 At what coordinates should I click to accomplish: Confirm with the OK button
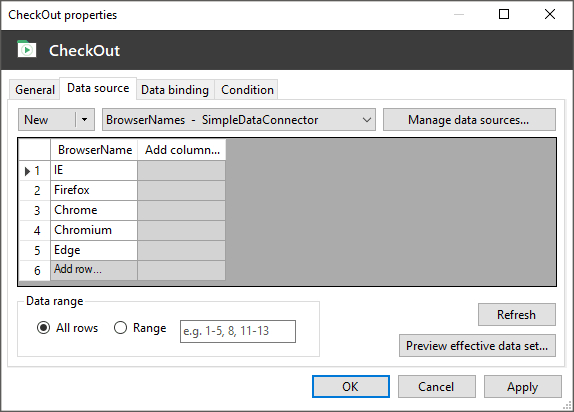pyautogui.click(x=351, y=386)
